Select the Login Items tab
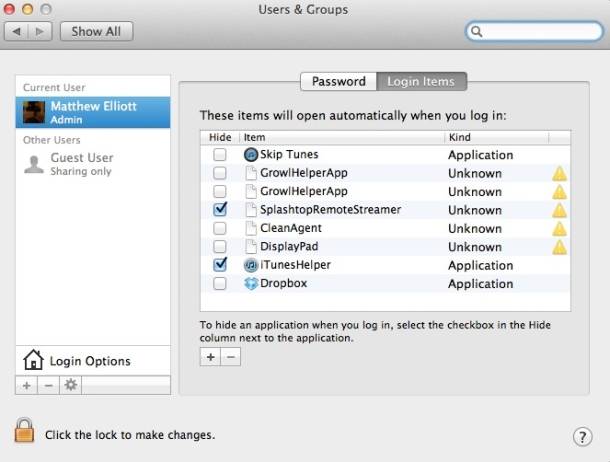 (421, 81)
